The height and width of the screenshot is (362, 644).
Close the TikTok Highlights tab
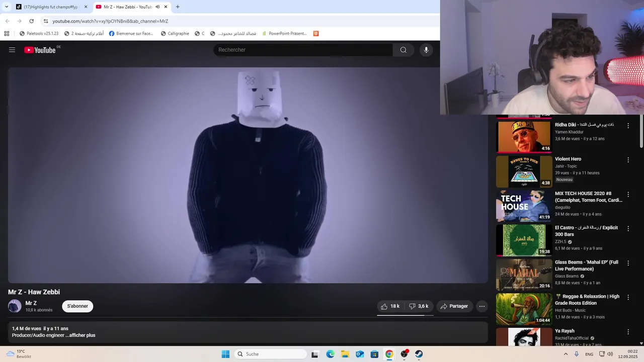[x=86, y=7]
